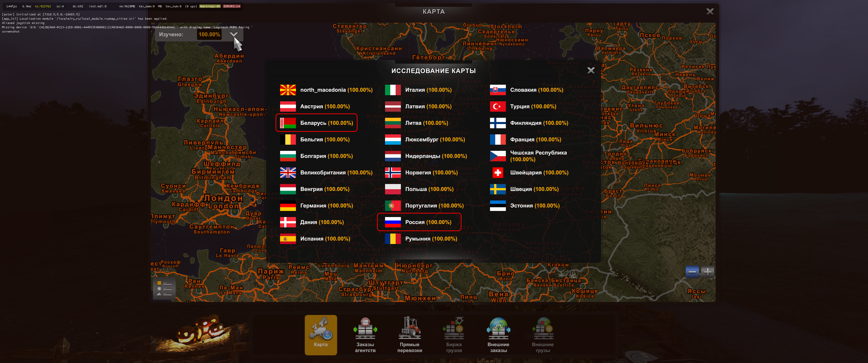This screenshot has width=868, height=363.
Task: Select Россия (100.00%) entry text
Action: [428, 222]
